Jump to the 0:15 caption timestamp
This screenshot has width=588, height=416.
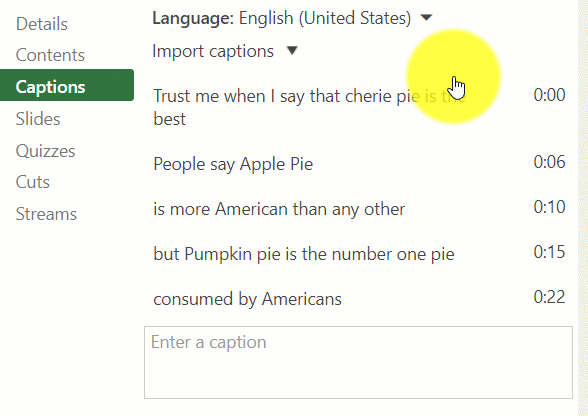click(549, 252)
